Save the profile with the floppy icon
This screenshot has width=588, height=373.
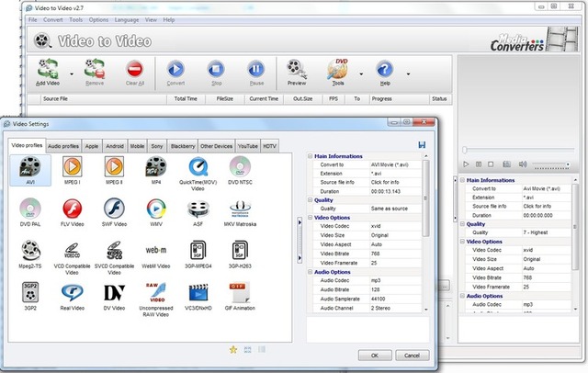pos(422,145)
